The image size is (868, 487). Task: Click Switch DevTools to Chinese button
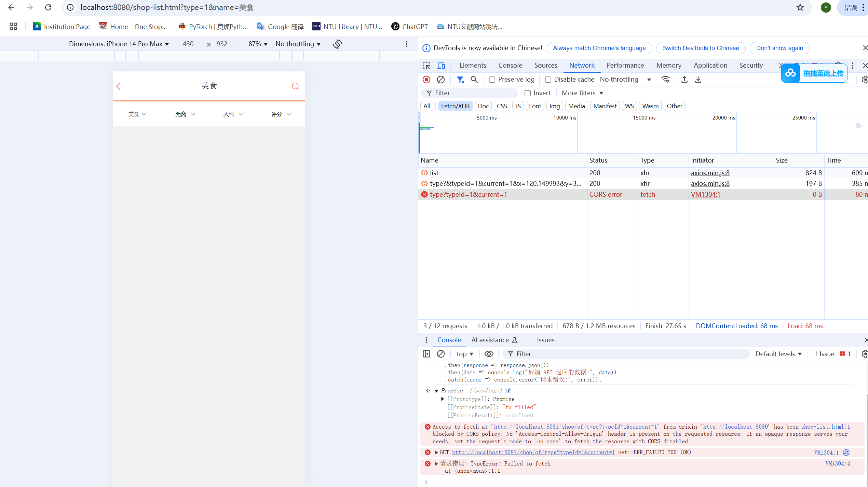[x=701, y=48]
